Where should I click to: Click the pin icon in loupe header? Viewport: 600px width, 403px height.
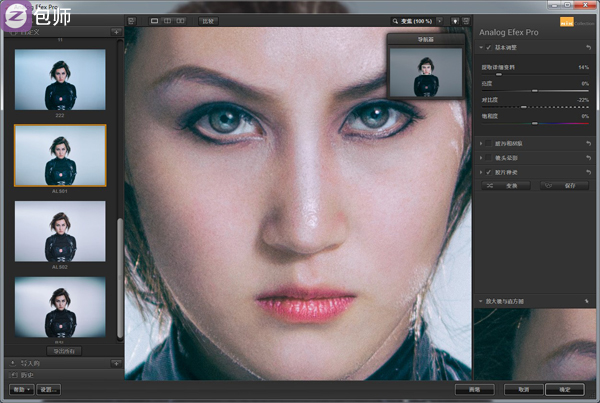tap(586, 301)
